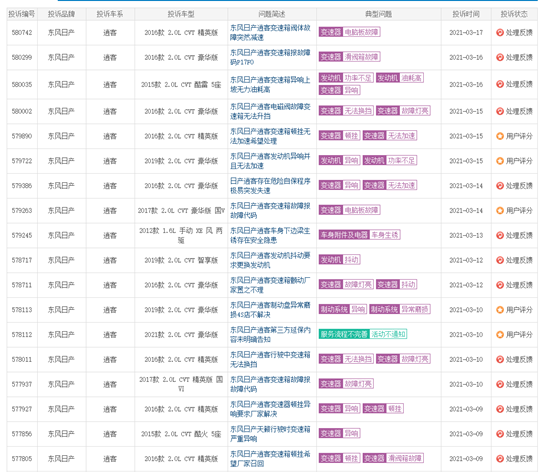
Task: Select the orange status icon for complaint 578113
Action: tap(500, 310)
